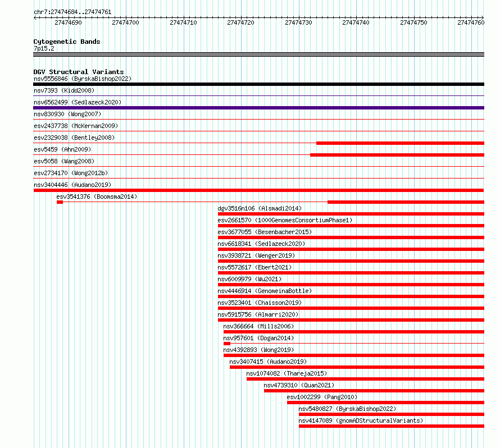Click esv3677055 (Besenbacher2015) label
The width and height of the screenshot is (500, 448).
pyautogui.click(x=265, y=232)
